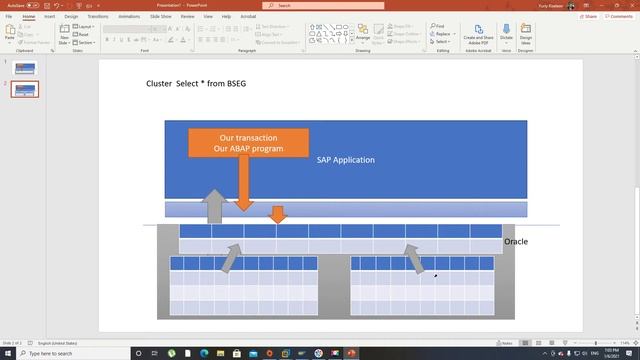The height and width of the screenshot is (360, 640).
Task: Open the Shape Effects dropdown
Action: 403,41
